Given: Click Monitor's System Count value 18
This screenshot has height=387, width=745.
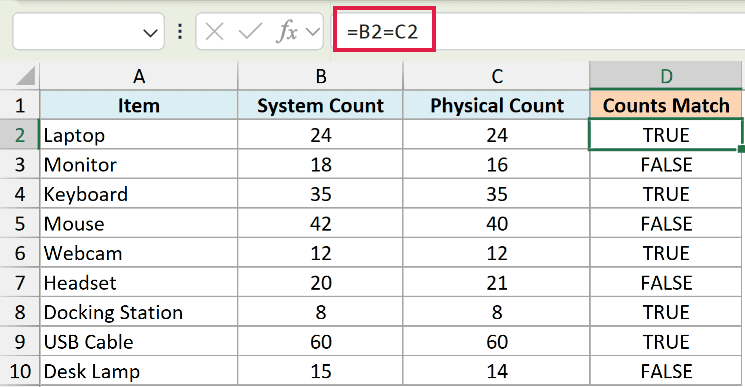Looking at the screenshot, I should click(320, 164).
